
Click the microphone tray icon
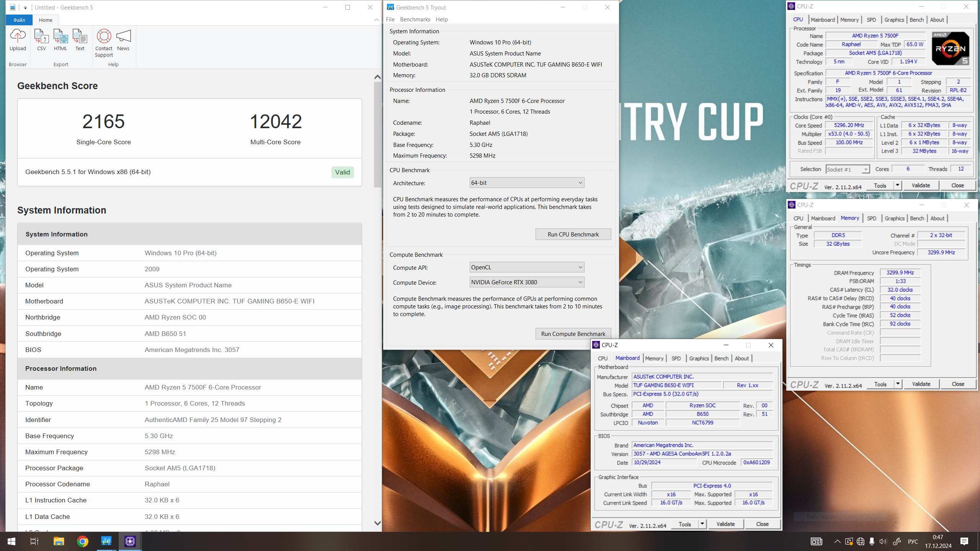tap(872, 541)
